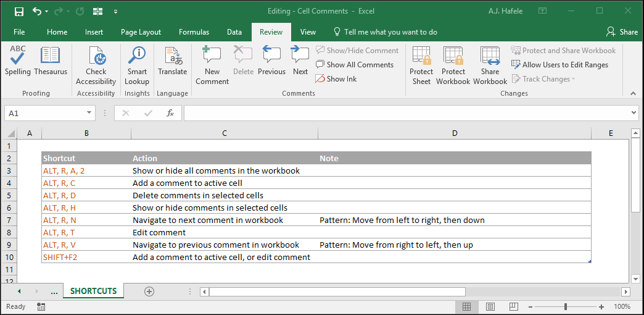Open Smart Lookup
This screenshot has height=315, width=644.
coord(137,66)
